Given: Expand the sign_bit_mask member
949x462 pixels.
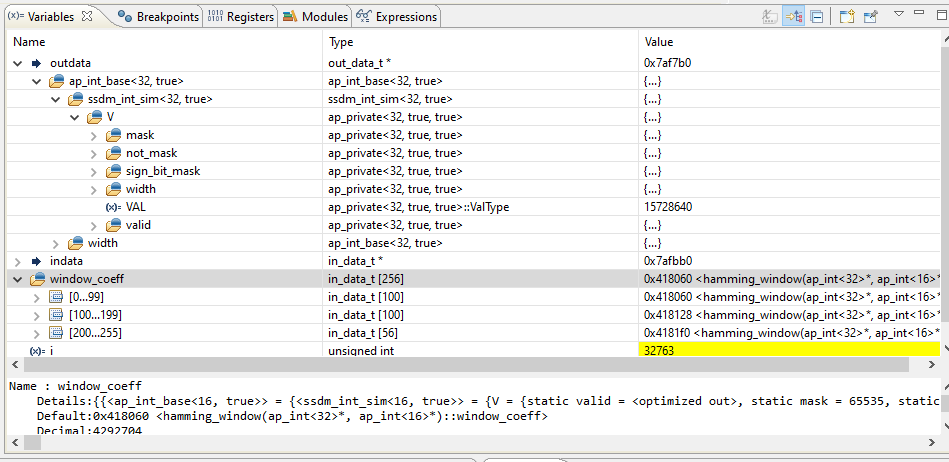Looking at the screenshot, I should (94, 171).
